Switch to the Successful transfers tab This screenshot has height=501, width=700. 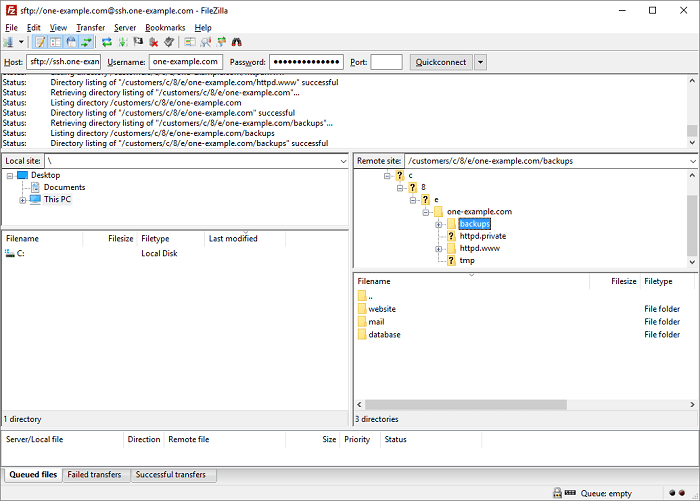(x=171, y=475)
